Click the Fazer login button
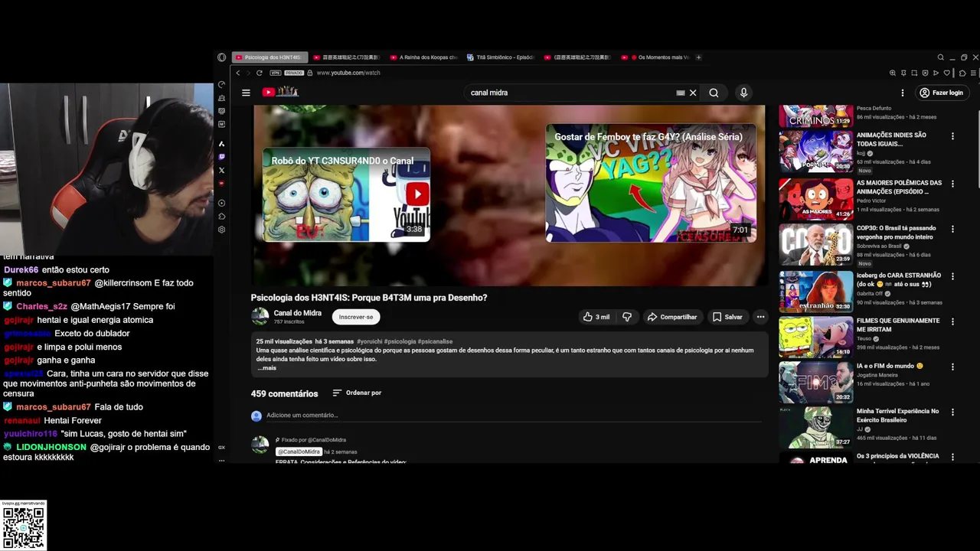 point(941,93)
